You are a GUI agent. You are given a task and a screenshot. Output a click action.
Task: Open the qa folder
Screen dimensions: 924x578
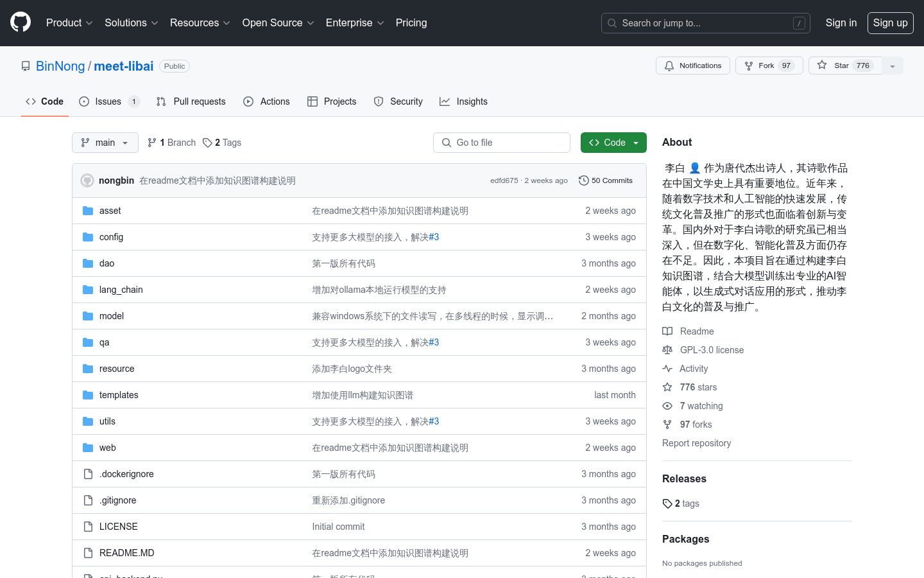[104, 342]
